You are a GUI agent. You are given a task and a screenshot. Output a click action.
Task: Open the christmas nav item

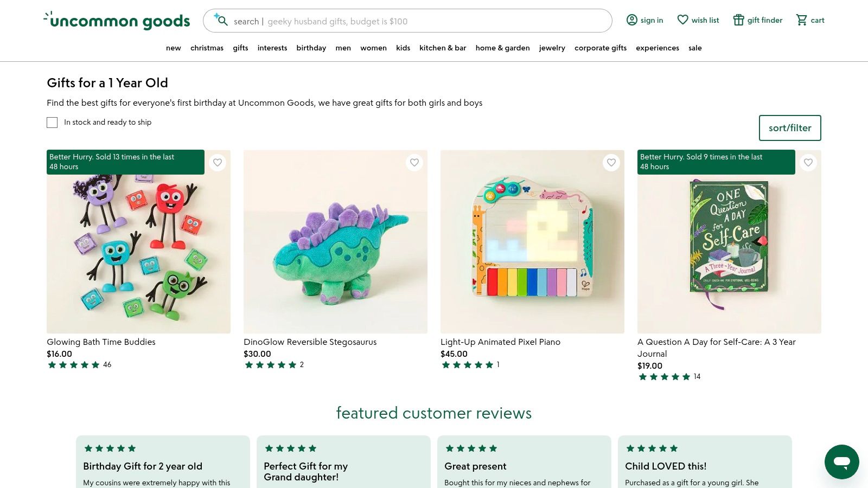click(207, 48)
